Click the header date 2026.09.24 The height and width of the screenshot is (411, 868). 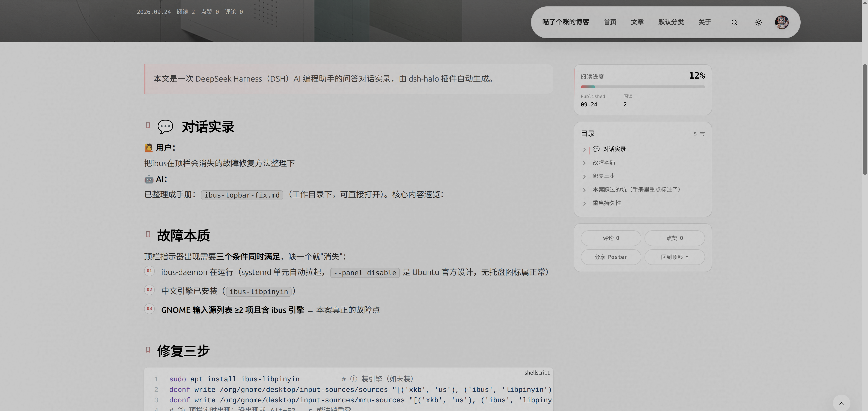coord(154,12)
